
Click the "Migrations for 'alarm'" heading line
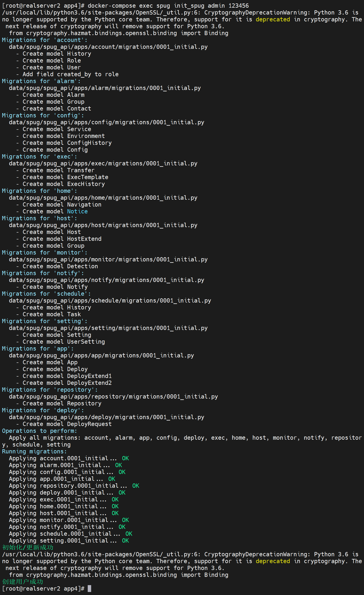[41, 81]
